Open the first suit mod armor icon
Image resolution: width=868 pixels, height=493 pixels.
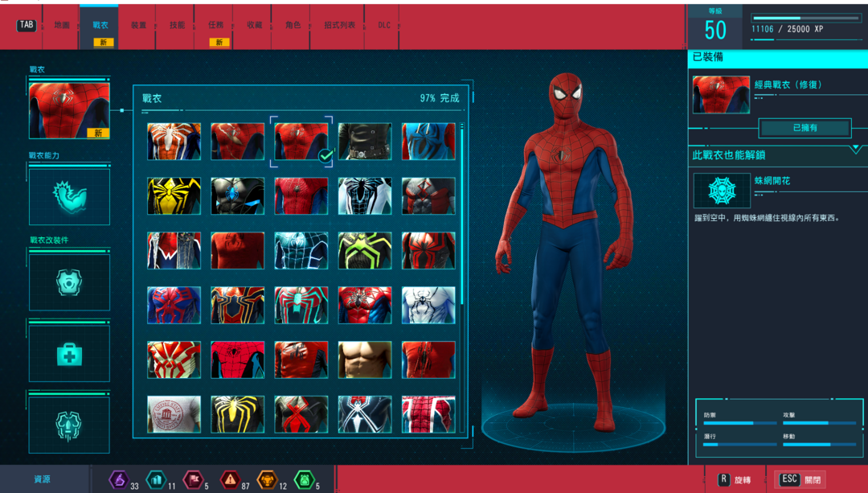69,282
